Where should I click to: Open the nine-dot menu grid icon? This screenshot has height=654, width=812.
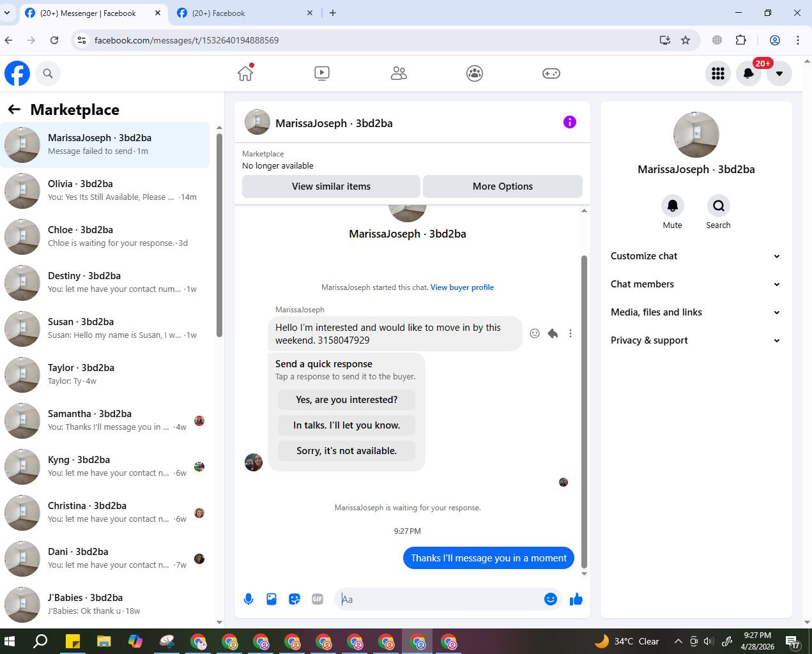pyautogui.click(x=718, y=73)
